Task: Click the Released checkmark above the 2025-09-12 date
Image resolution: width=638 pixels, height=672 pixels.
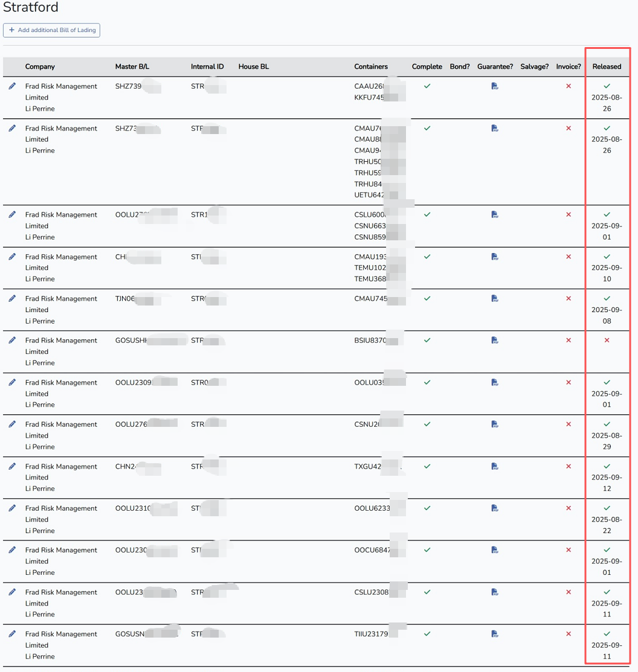Action: point(607,466)
